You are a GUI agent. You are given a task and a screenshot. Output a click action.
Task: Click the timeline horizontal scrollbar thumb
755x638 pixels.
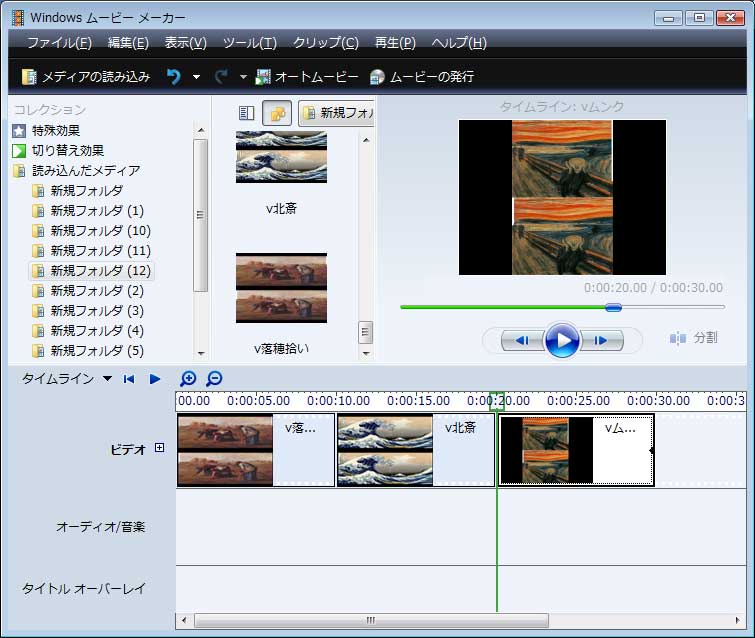coord(371,620)
